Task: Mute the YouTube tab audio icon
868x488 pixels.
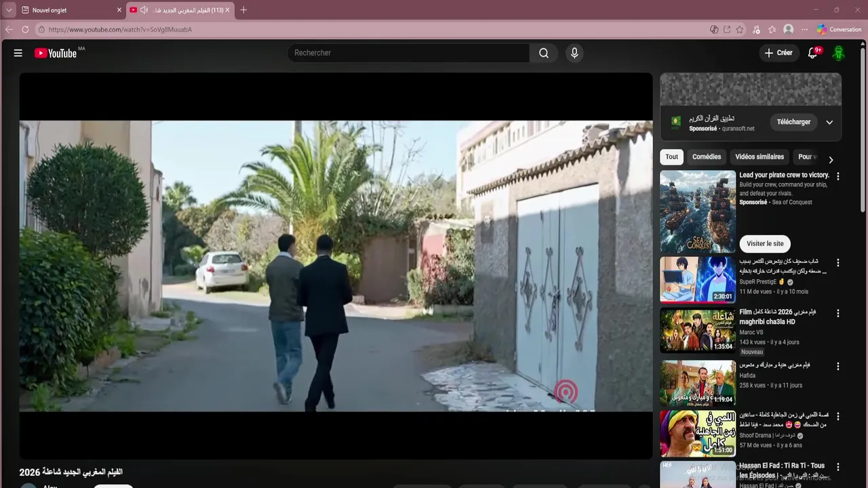Action: click(144, 10)
